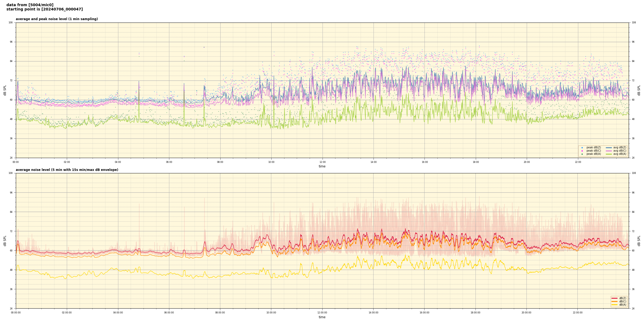644x322 pixels.
Task: Select the avg dB(A) green legend line
Action: (609, 154)
